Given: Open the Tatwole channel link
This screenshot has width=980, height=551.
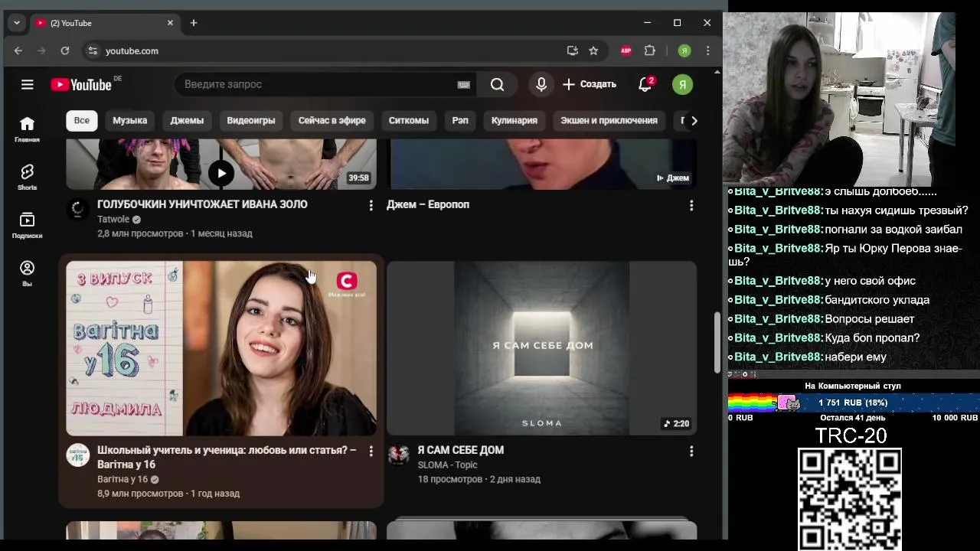Looking at the screenshot, I should (113, 219).
